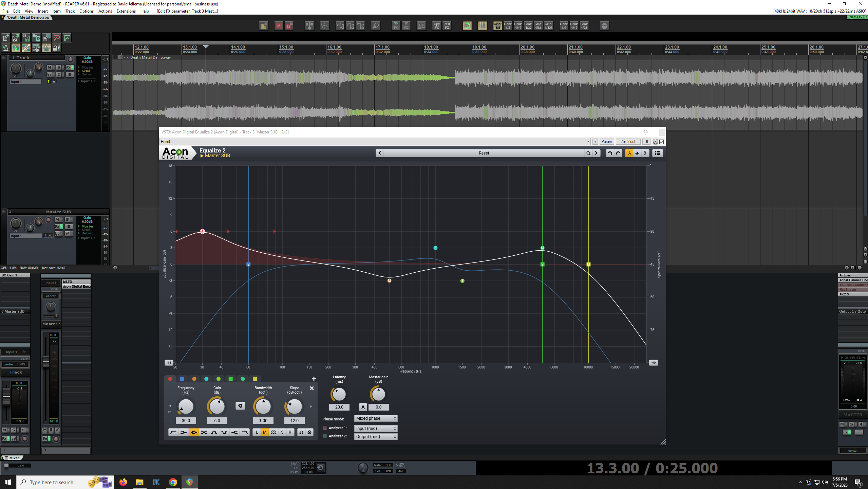Click the undo arrow in Equalize 2
Image resolution: width=868 pixels, height=489 pixels.
(610, 153)
